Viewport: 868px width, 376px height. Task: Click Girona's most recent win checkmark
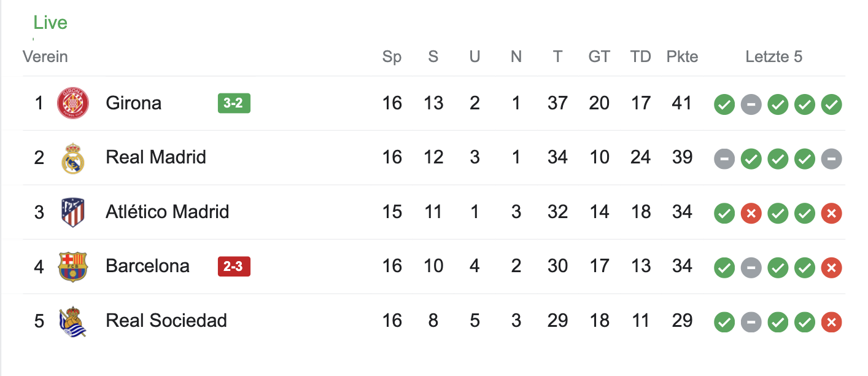tap(832, 104)
